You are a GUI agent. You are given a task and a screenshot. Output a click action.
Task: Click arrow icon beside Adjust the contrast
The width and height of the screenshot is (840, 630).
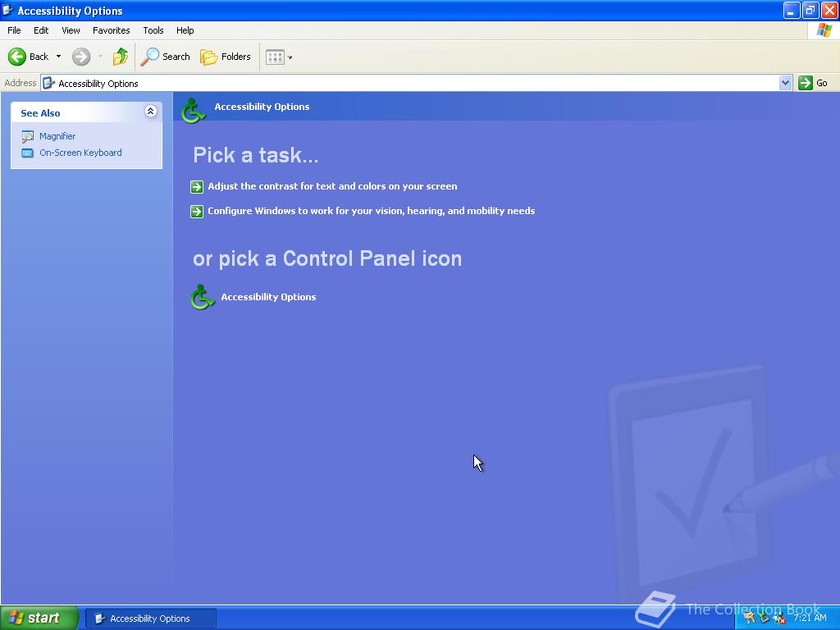pos(197,186)
